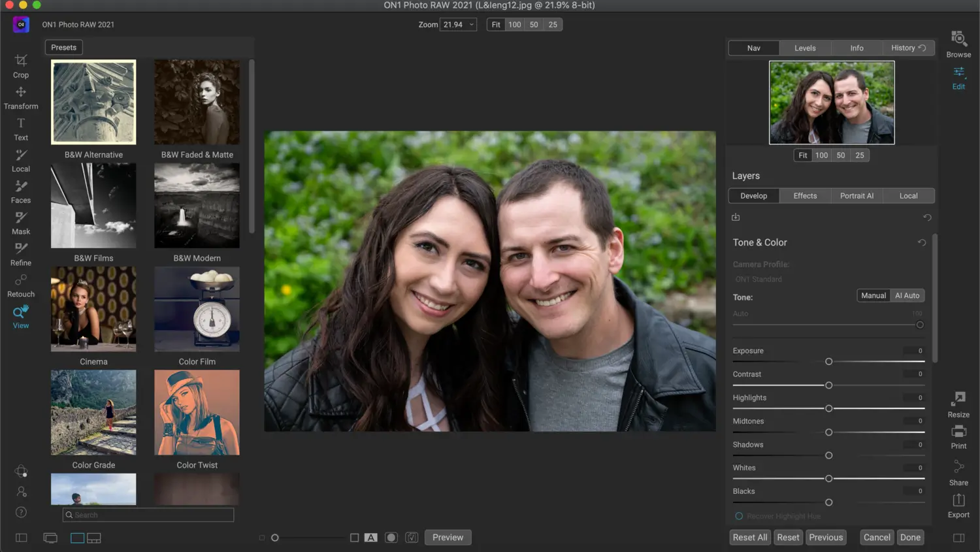The height and width of the screenshot is (552, 980).
Task: Open the History panel dropdown
Action: 908,48
